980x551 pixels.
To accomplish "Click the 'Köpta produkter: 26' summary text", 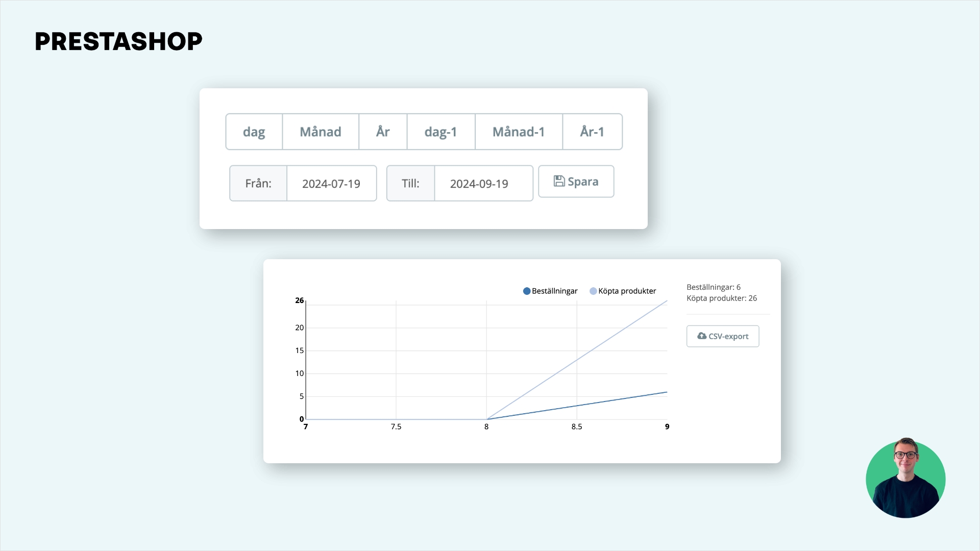I will (722, 298).
